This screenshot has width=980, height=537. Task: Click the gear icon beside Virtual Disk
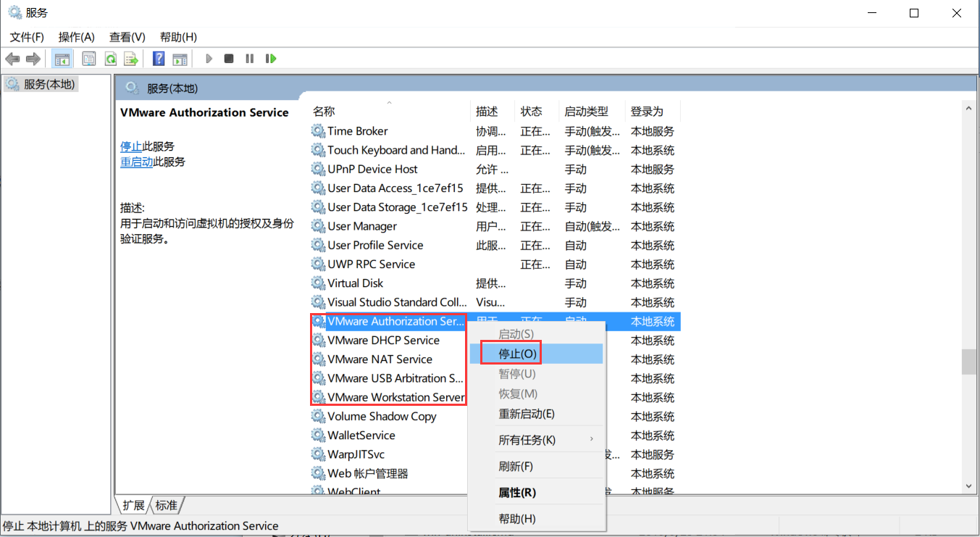tap(318, 283)
